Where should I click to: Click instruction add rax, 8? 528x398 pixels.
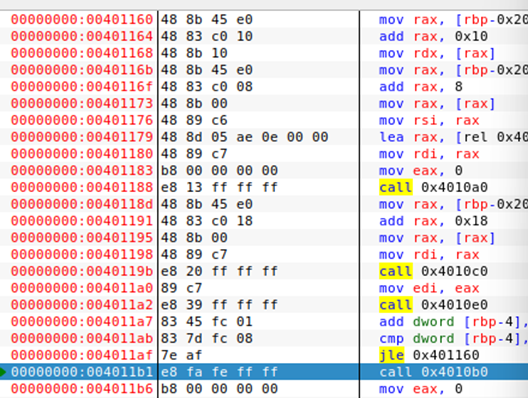421,87
